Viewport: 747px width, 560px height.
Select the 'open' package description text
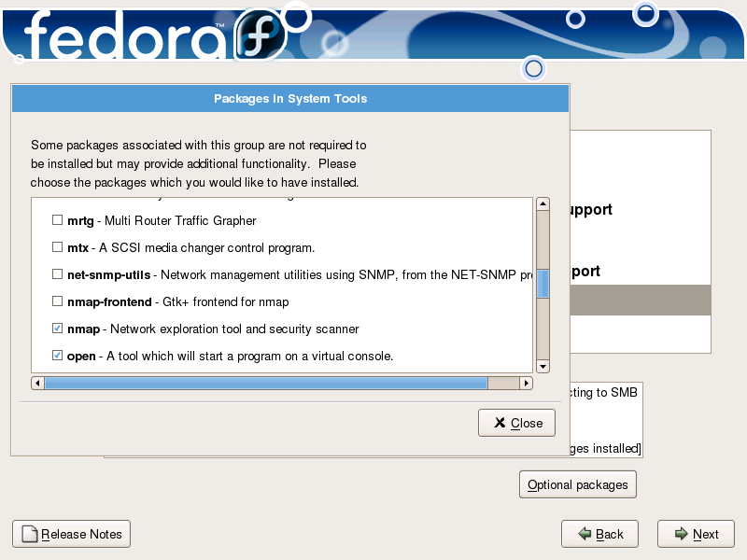point(249,357)
